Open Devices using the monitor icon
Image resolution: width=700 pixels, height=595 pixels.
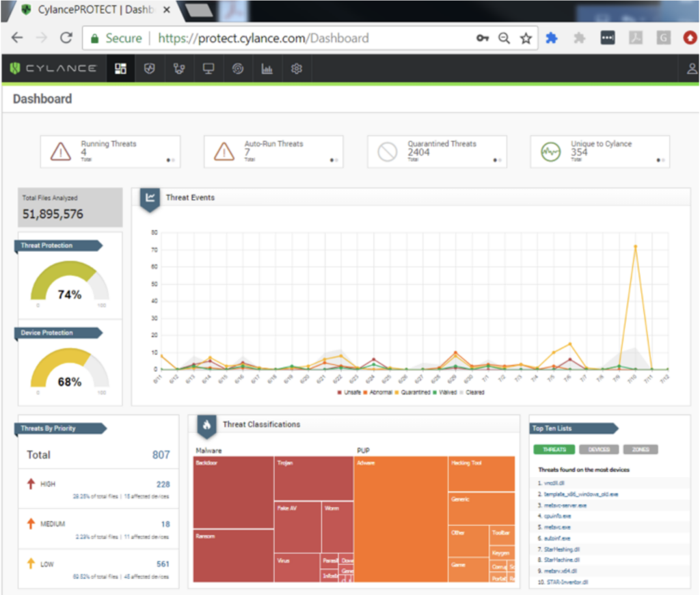point(208,68)
